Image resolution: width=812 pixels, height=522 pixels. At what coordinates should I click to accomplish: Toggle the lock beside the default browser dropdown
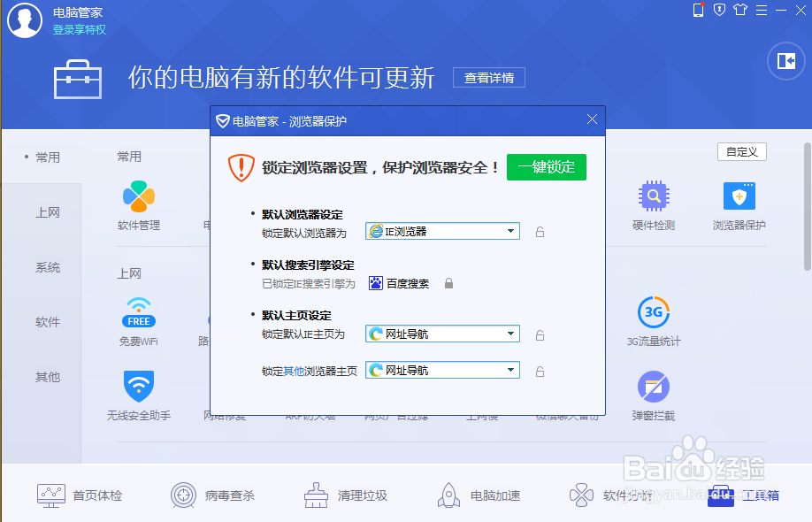point(540,232)
